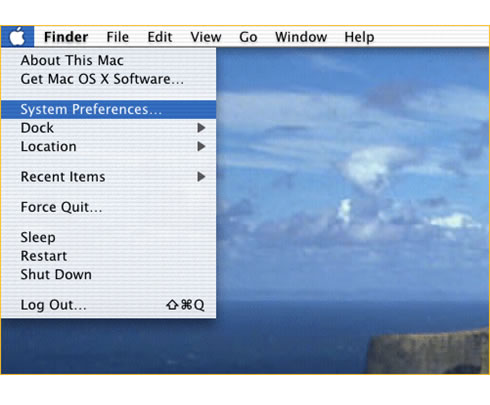
Task: Click the Apple logo menu icon
Action: [x=17, y=36]
